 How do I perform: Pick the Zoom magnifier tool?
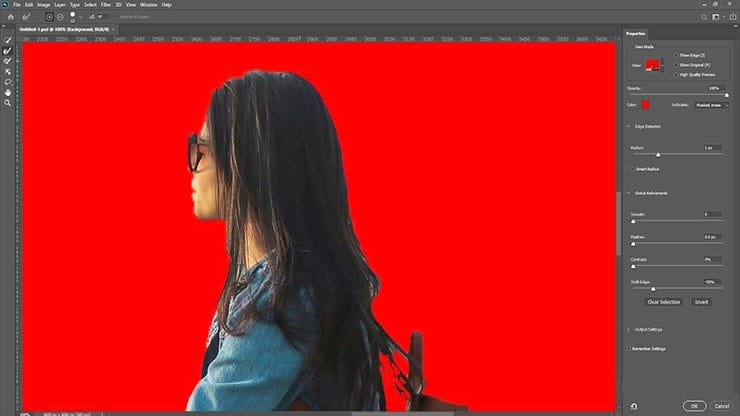click(8, 103)
